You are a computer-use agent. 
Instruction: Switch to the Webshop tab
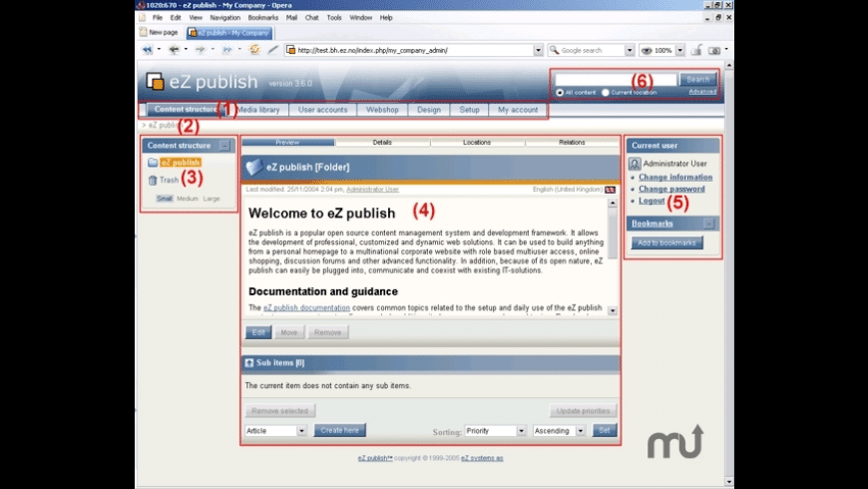pos(382,110)
